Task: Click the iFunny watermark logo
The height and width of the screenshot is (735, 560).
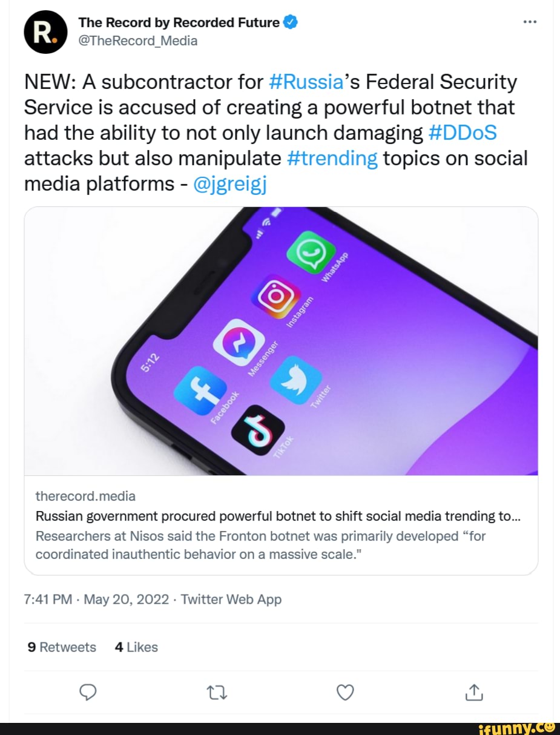Action: tap(517, 727)
